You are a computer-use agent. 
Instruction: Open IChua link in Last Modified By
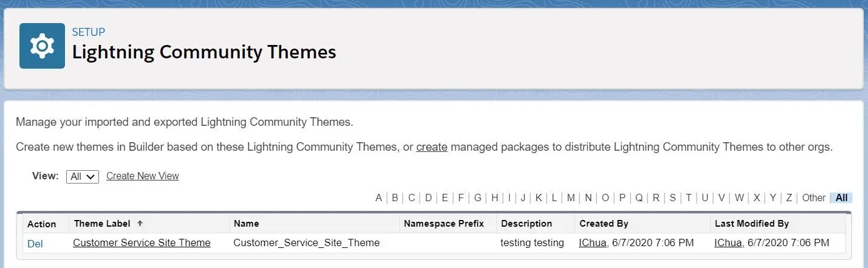pyautogui.click(x=728, y=242)
